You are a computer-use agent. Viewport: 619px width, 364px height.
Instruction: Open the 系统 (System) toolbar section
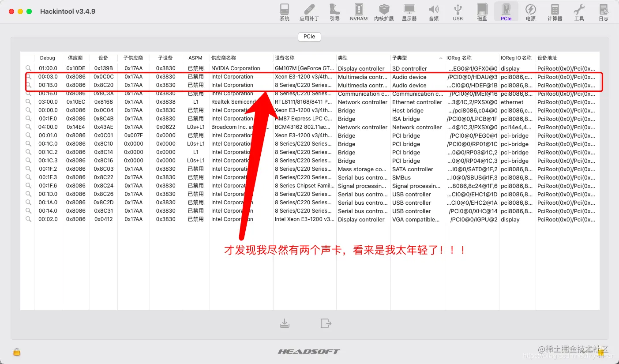coord(285,12)
